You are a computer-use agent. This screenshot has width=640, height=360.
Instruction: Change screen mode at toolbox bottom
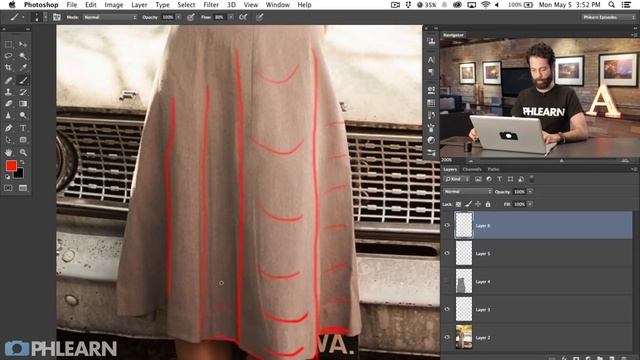point(23,188)
